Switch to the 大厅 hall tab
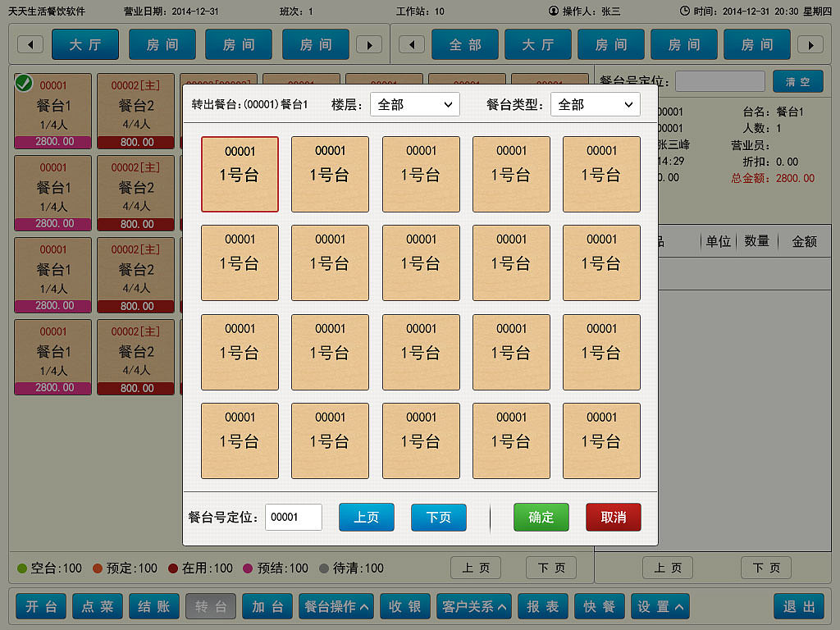The image size is (840, 630). 84,45
